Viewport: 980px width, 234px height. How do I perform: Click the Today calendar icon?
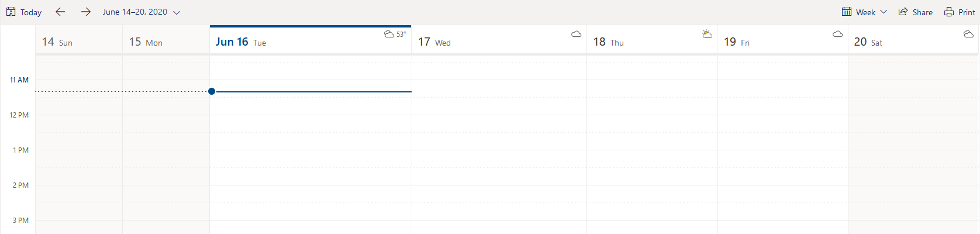coord(11,12)
